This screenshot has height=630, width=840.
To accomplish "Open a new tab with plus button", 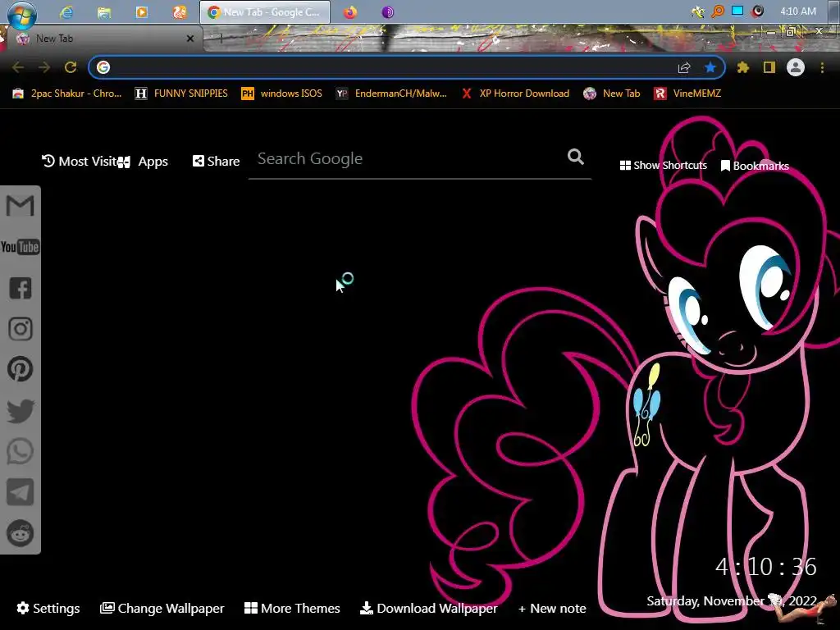I will (x=221, y=38).
